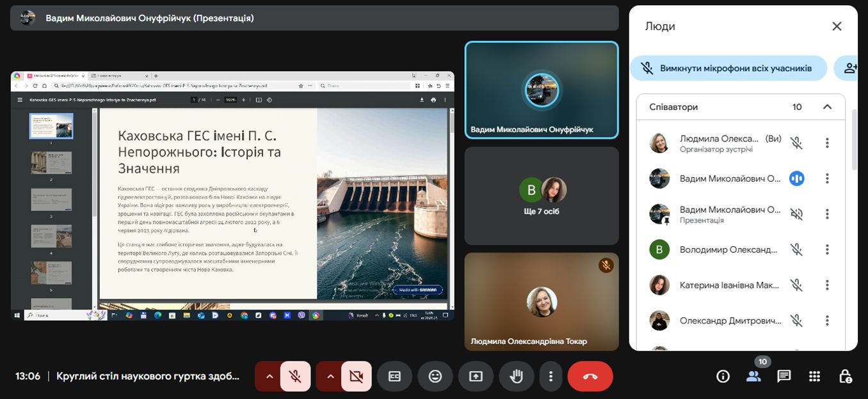Open activities grid icon
The height and width of the screenshot is (399, 868).
click(814, 377)
